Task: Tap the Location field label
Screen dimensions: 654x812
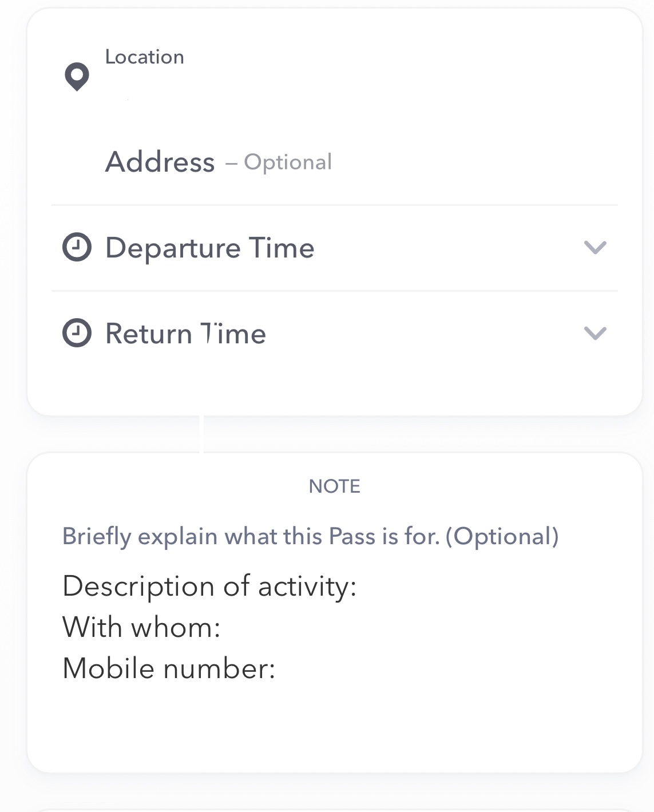Action: point(145,57)
